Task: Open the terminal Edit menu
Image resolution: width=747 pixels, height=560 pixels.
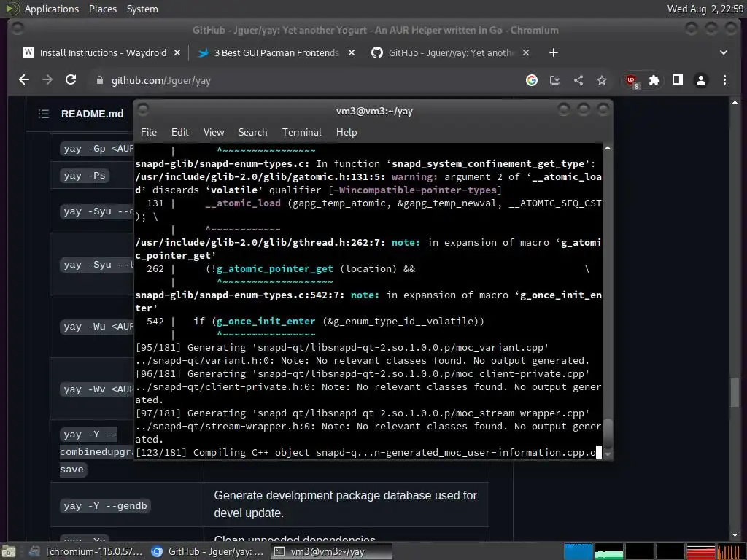Action: (179, 132)
